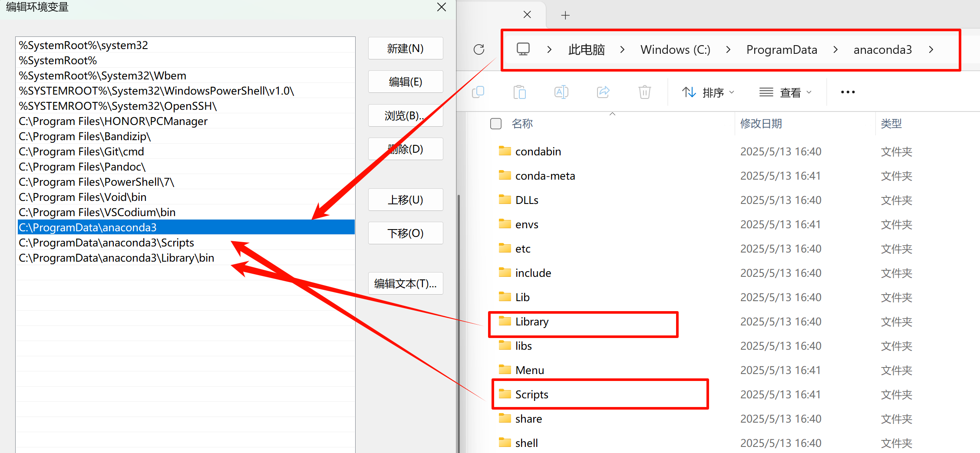Click the paste clipboard icon
Viewport: 980px width, 453px height.
point(519,92)
